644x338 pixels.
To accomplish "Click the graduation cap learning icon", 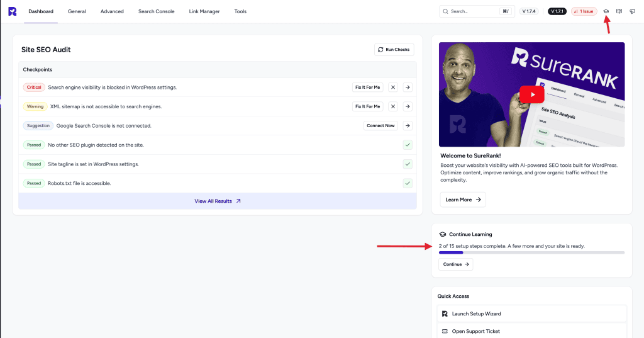I will pyautogui.click(x=606, y=11).
